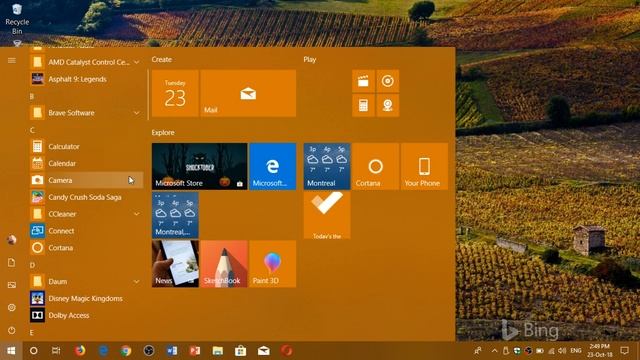Open Pictures from the Start left rail
Image resolution: width=640 pixels, height=360 pixels.
[x=11, y=285]
